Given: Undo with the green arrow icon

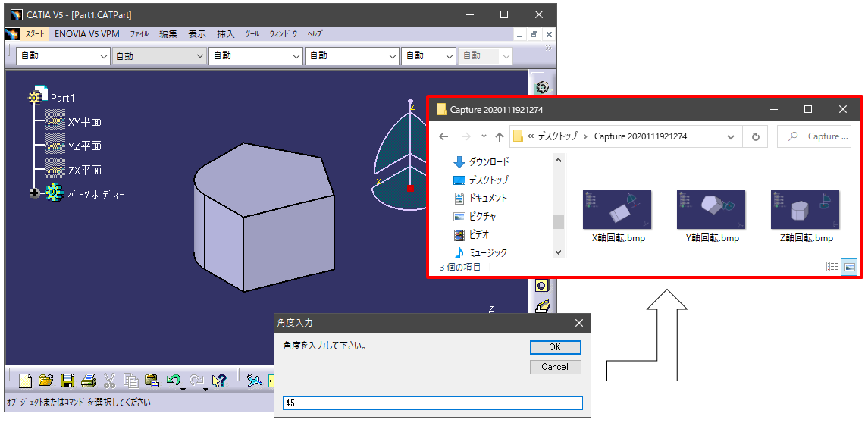Looking at the screenshot, I should tap(174, 380).
